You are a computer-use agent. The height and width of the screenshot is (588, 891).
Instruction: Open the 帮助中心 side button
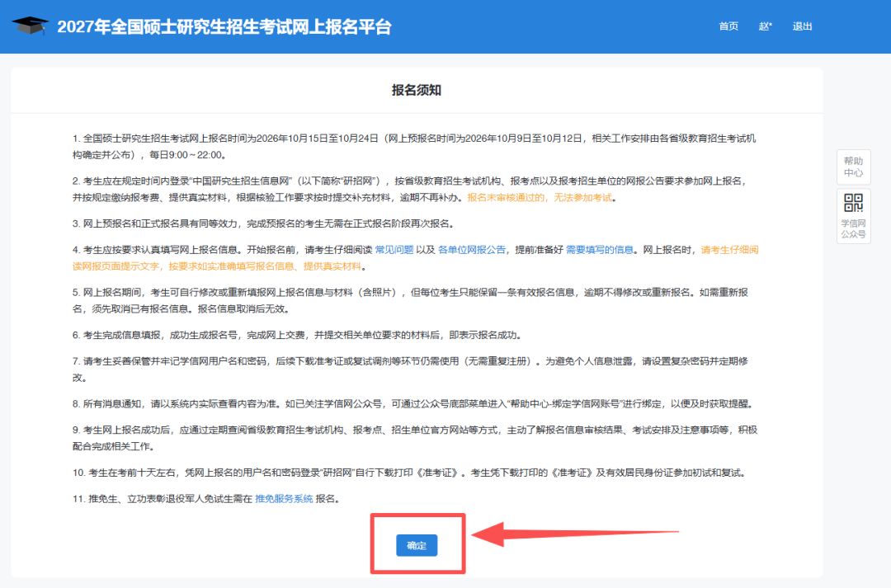pos(853,167)
